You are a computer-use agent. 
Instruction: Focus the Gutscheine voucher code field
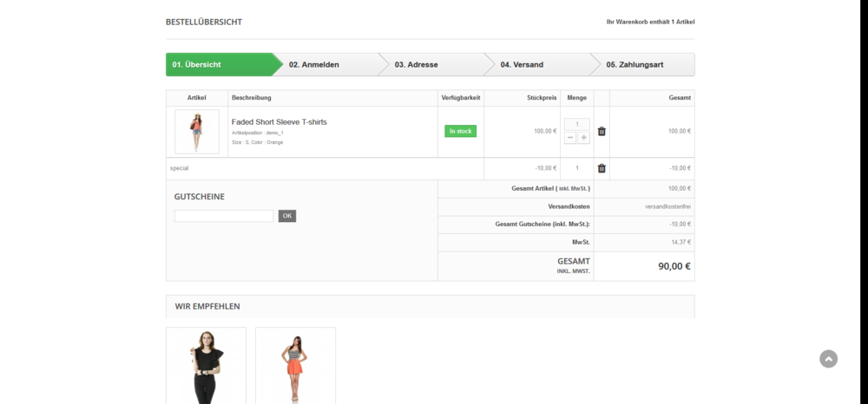(224, 216)
